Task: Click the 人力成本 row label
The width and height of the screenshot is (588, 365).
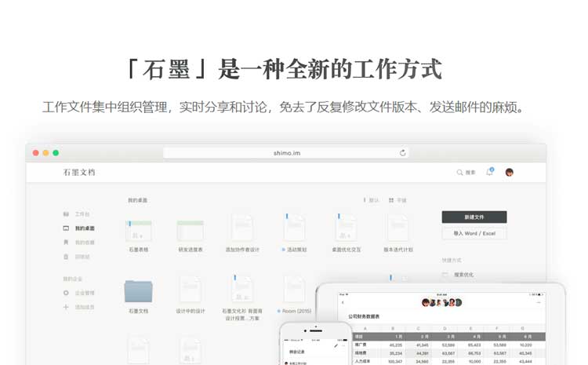Action: [362, 361]
